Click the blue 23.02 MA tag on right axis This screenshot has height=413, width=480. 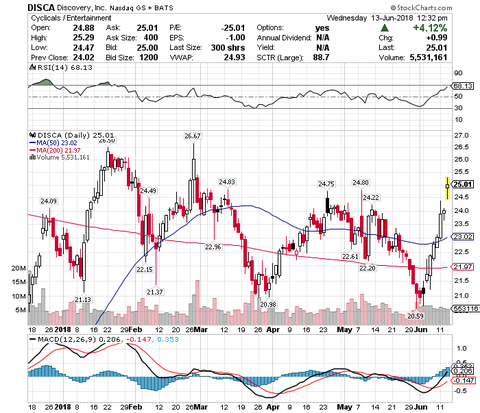[463, 237]
